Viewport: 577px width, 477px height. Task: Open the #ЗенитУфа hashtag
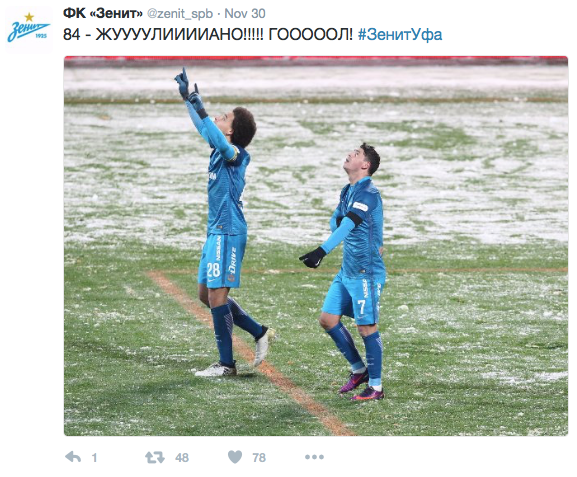click(400, 35)
